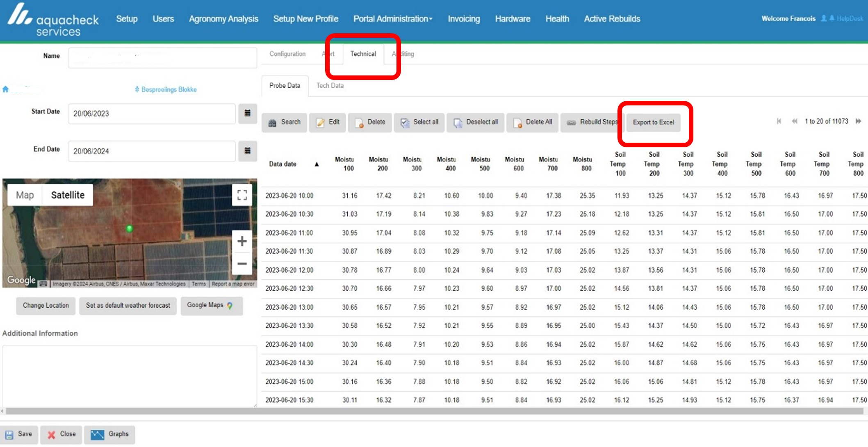Image resolution: width=868 pixels, height=447 pixels.
Task: Click the Deselect all button
Action: (475, 122)
